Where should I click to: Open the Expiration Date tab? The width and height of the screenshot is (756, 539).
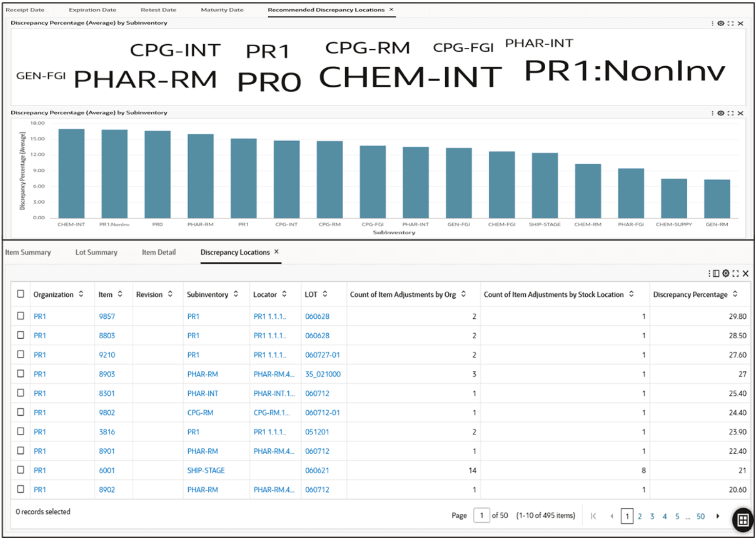(93, 10)
